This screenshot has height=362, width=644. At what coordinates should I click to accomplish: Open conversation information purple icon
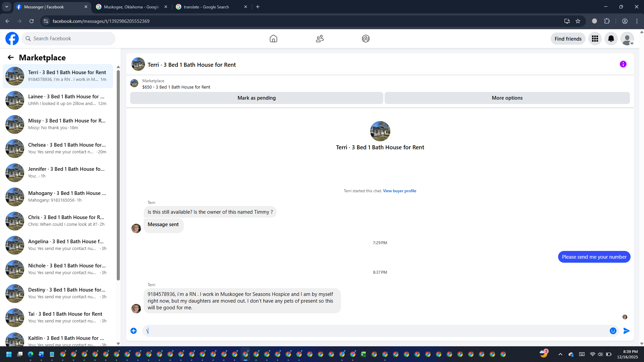point(623,64)
